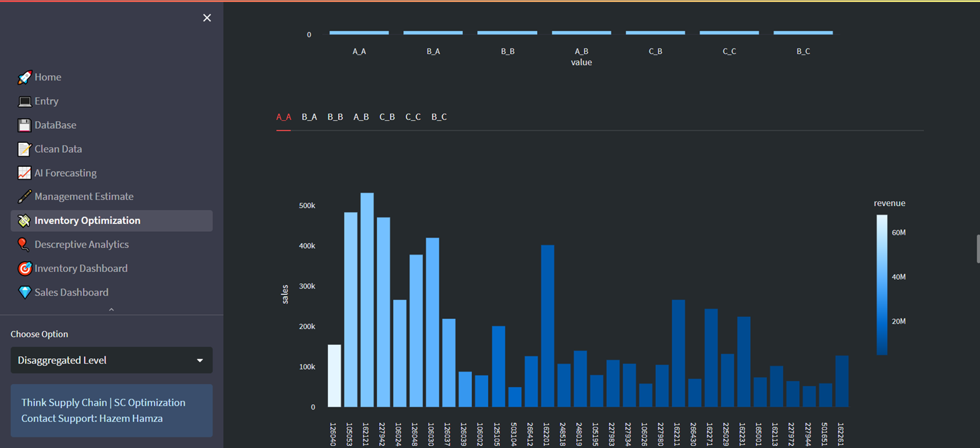Open the Inventory Optimization page
This screenshot has width=980, height=448.
[x=87, y=221]
